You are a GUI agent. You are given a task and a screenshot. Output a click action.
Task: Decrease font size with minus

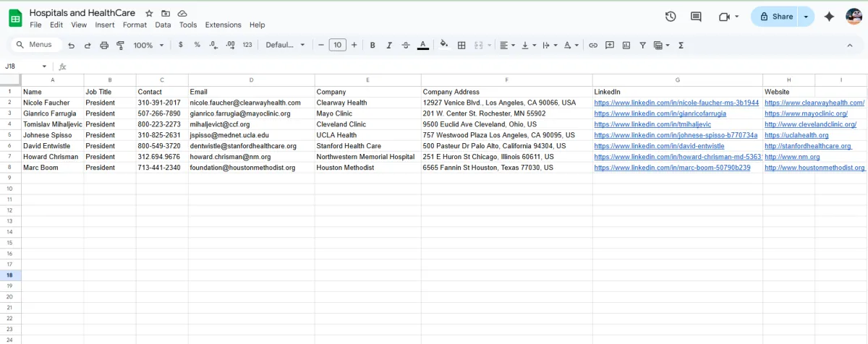pyautogui.click(x=321, y=45)
